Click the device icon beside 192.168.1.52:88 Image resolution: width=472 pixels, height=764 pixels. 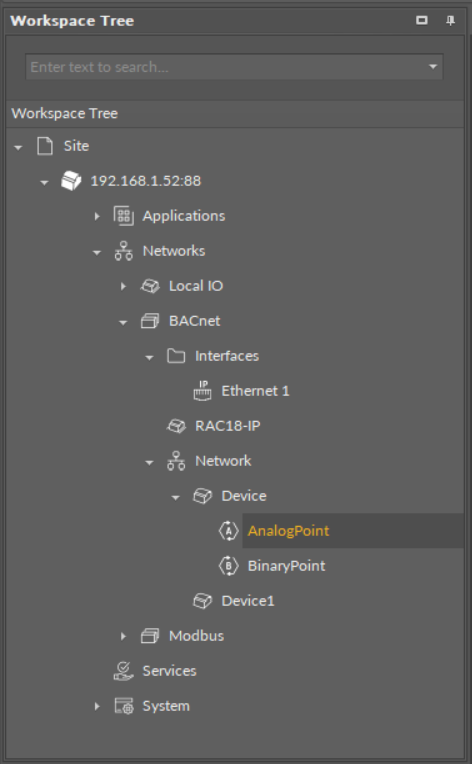71,181
